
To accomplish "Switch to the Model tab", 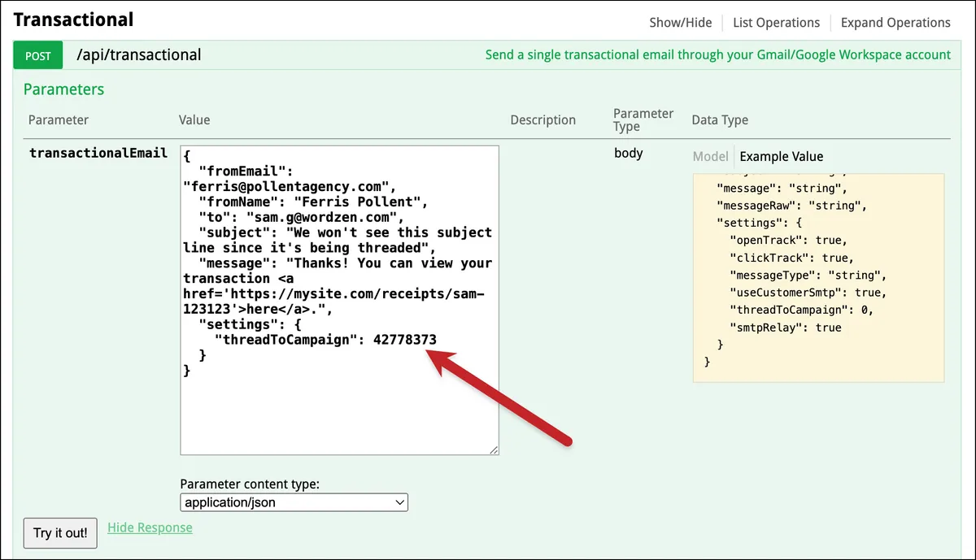I will click(x=710, y=157).
